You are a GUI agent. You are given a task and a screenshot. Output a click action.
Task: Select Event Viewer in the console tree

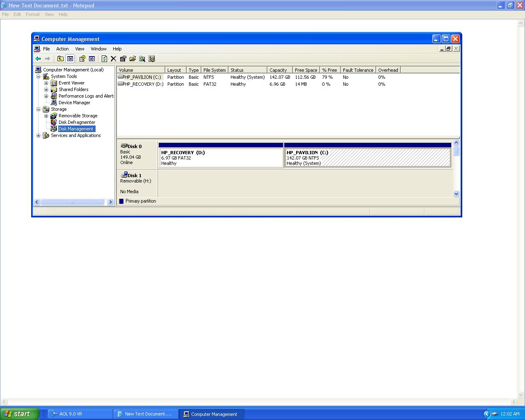71,83
